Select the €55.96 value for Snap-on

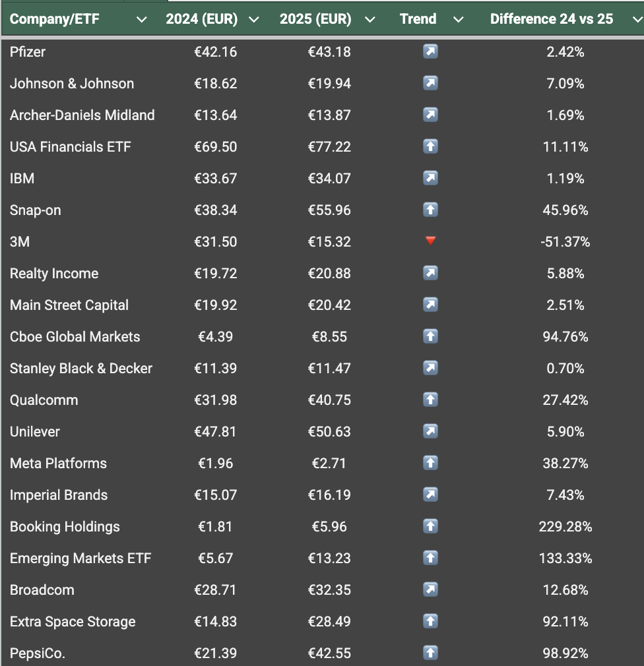click(x=329, y=210)
